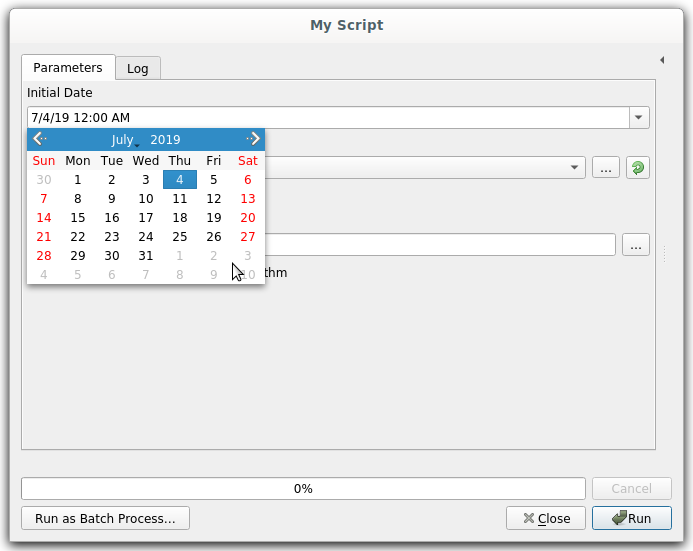Select July 3 in the calendar
Image resolution: width=693 pixels, height=551 pixels.
[x=146, y=179]
